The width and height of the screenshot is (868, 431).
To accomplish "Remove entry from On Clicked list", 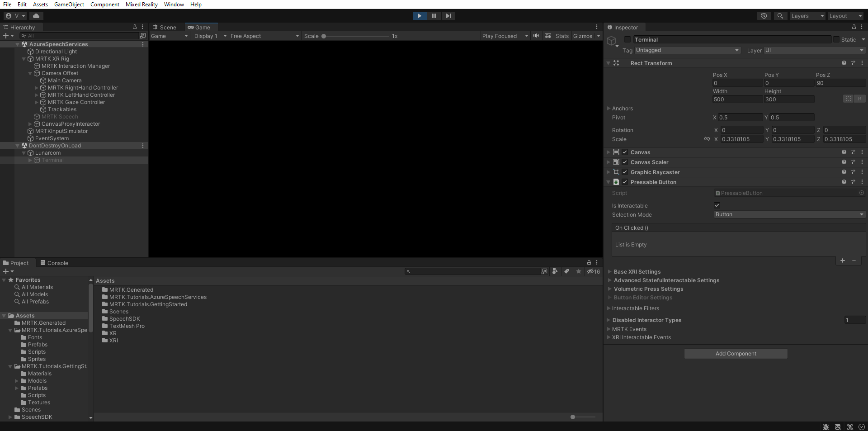I will pyautogui.click(x=854, y=261).
